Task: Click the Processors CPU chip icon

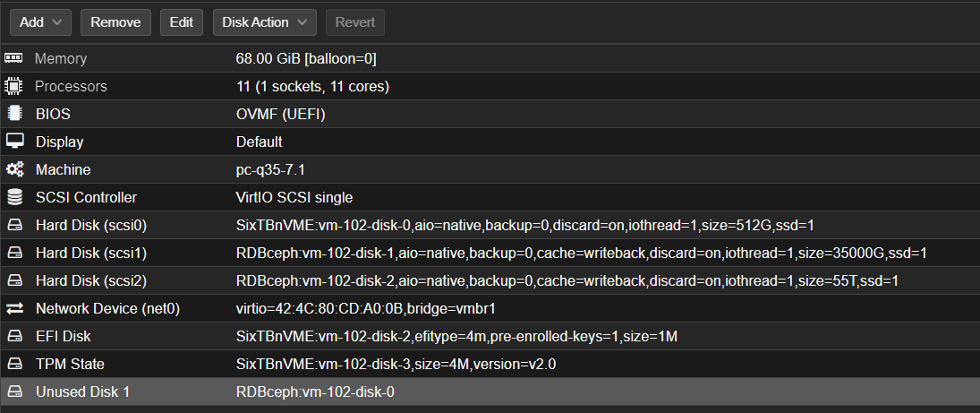Action: [13, 86]
